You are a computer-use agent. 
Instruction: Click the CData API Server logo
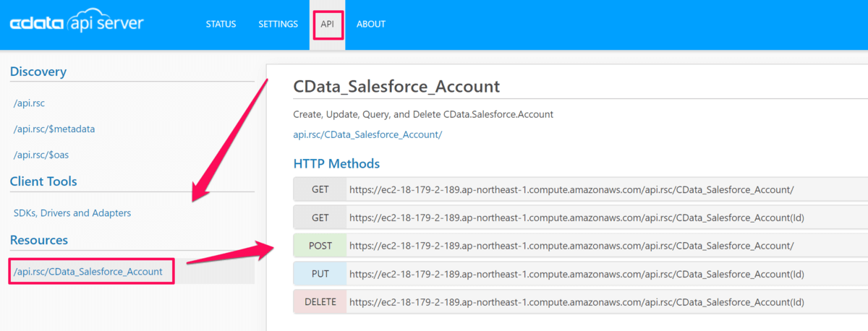point(77,23)
